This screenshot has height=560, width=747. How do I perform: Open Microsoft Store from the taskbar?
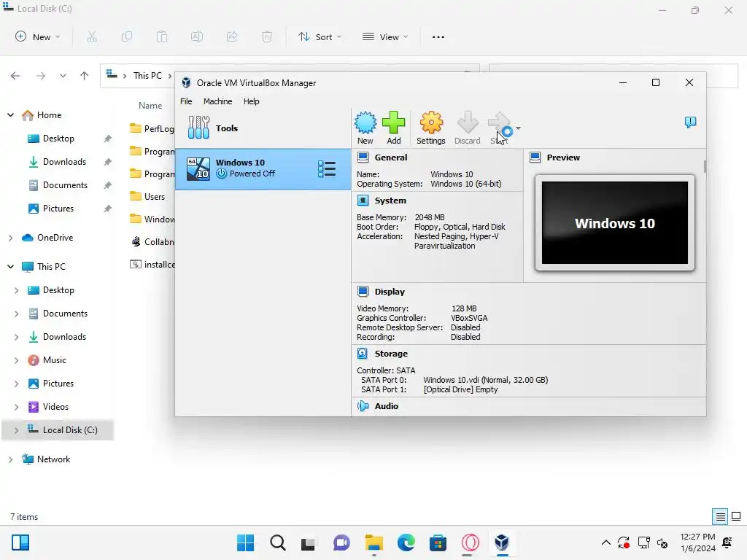438,542
